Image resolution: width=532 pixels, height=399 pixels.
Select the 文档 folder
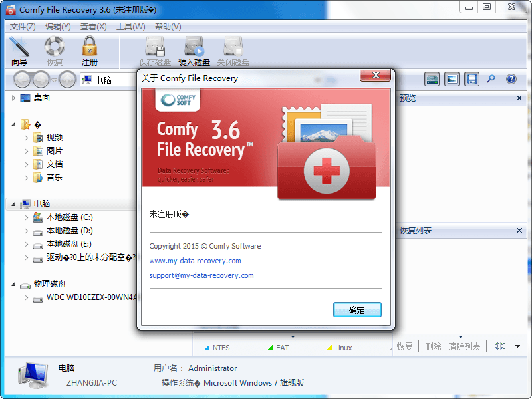click(55, 164)
